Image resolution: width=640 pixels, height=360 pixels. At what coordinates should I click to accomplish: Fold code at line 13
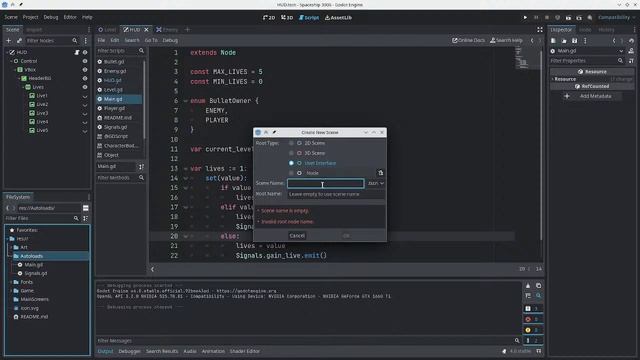[x=186, y=169]
